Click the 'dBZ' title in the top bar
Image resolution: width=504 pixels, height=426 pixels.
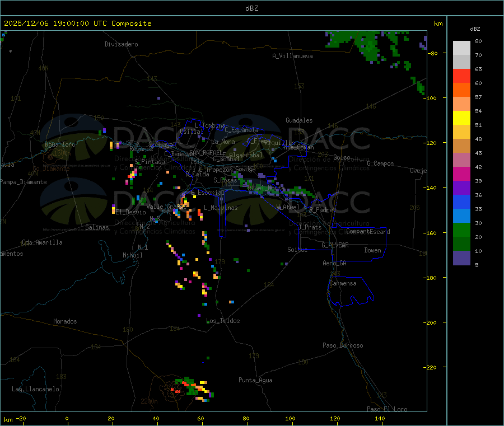click(x=251, y=8)
